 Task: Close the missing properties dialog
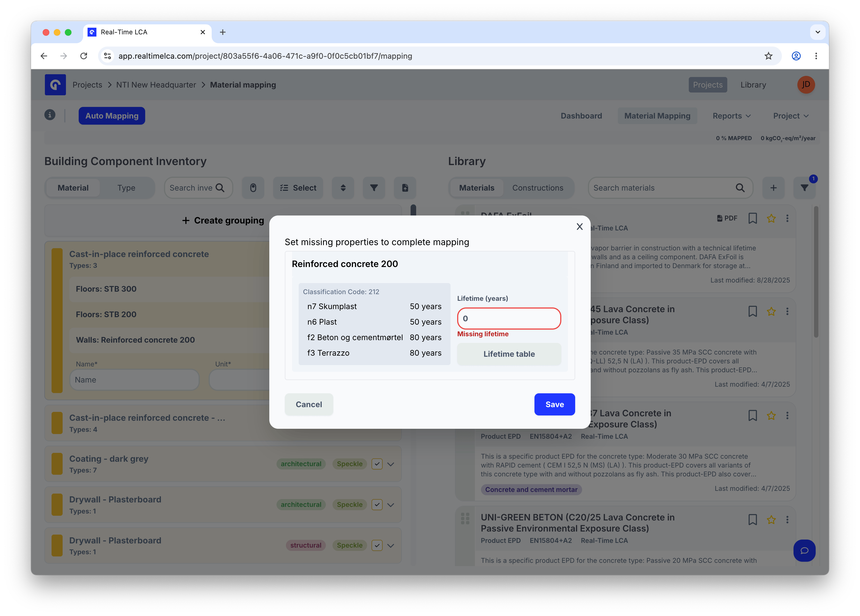coord(579,227)
